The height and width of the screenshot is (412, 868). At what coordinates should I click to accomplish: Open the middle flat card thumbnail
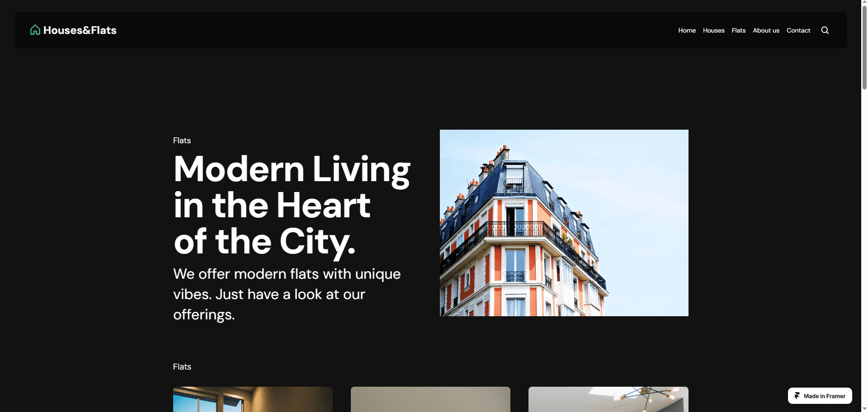(x=430, y=399)
